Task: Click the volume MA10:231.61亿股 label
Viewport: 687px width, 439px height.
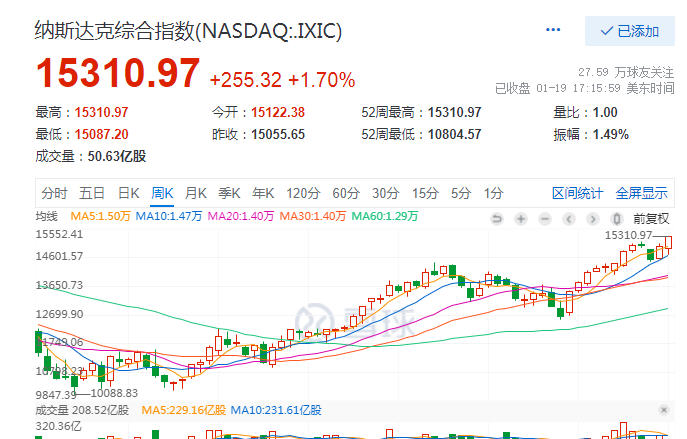Action: click(276, 411)
